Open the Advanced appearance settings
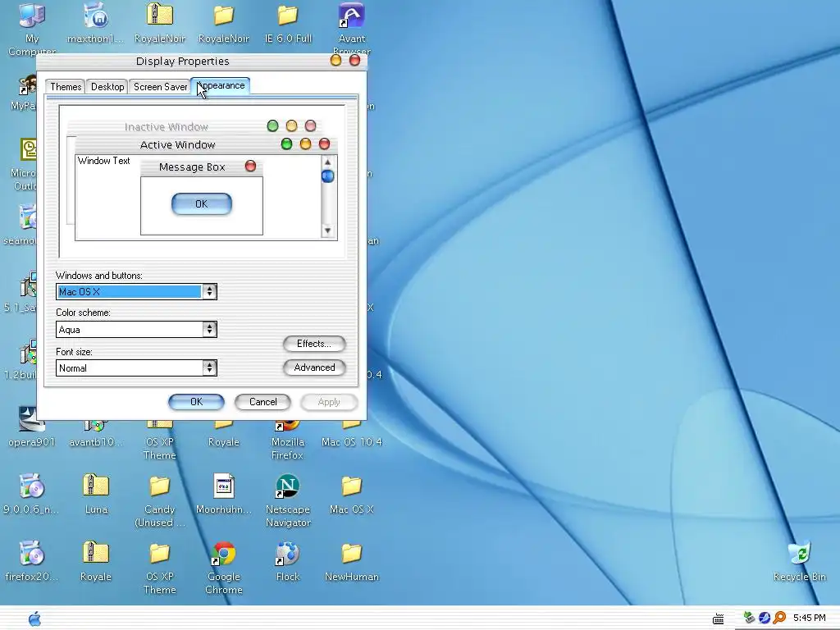Screen dimensions: 840x630 pyautogui.click(x=314, y=367)
